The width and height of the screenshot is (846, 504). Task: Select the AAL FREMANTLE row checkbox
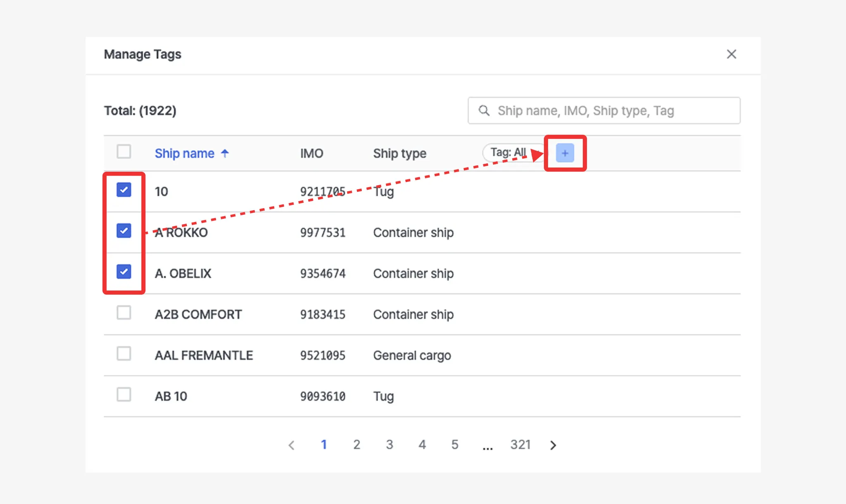pos(124,354)
